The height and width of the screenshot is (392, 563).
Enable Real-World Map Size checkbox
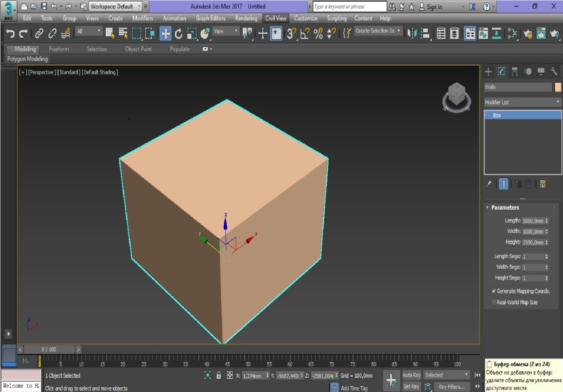click(493, 302)
